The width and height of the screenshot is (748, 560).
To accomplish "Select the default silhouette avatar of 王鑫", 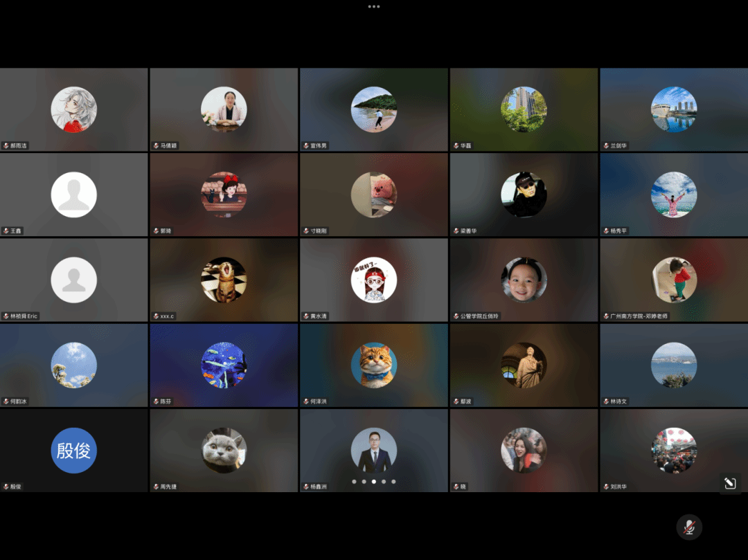I will point(74,195).
